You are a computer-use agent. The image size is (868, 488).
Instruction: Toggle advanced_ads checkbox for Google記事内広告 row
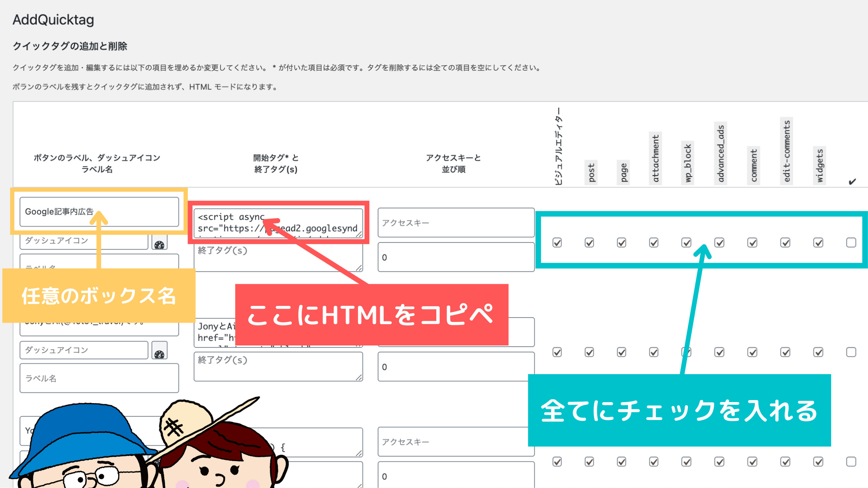tap(720, 243)
